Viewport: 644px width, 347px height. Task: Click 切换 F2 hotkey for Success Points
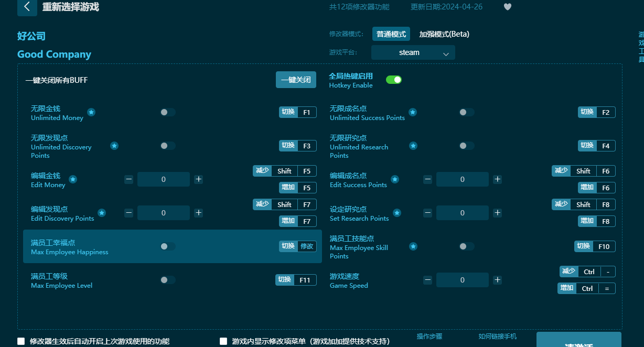click(597, 112)
